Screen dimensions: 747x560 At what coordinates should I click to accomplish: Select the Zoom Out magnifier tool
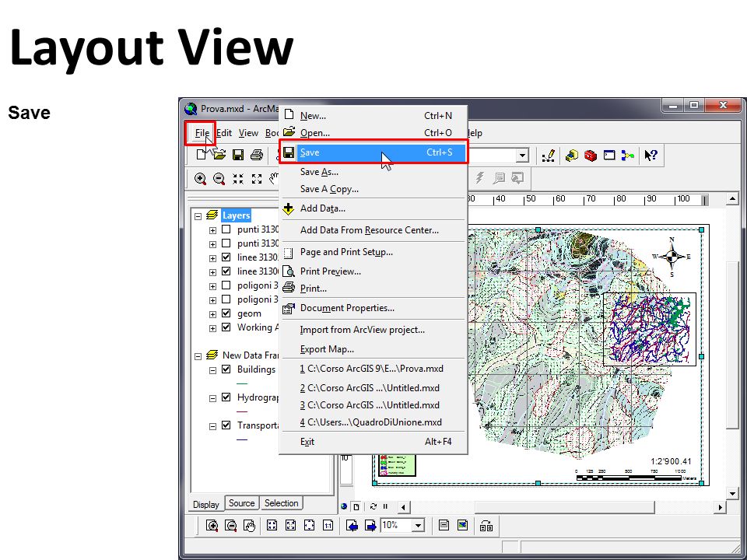tap(219, 179)
